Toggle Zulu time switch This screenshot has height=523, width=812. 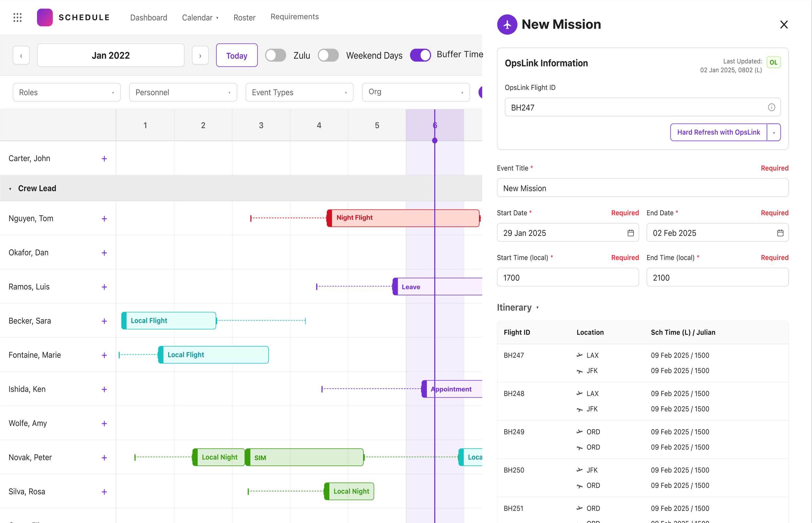pyautogui.click(x=275, y=55)
